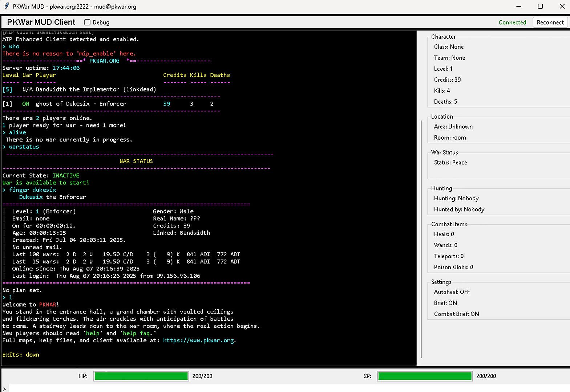Click the Brief: ON setting
This screenshot has height=392, width=570.
(445, 303)
